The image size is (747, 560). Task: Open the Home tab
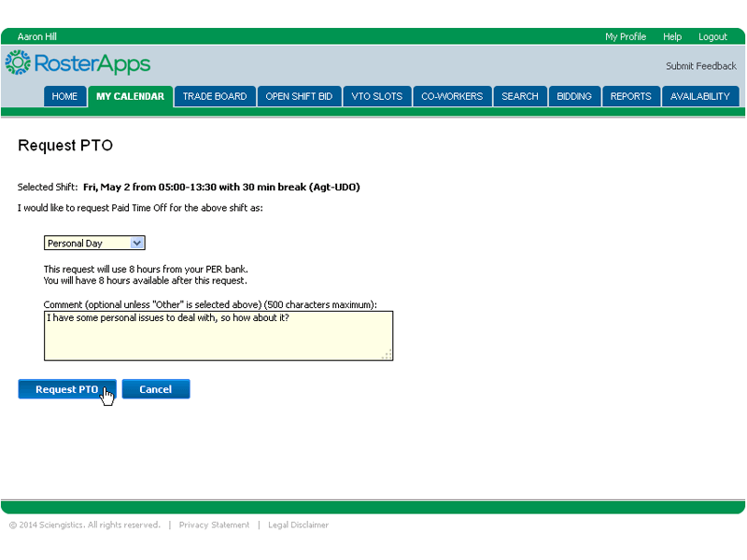(64, 96)
